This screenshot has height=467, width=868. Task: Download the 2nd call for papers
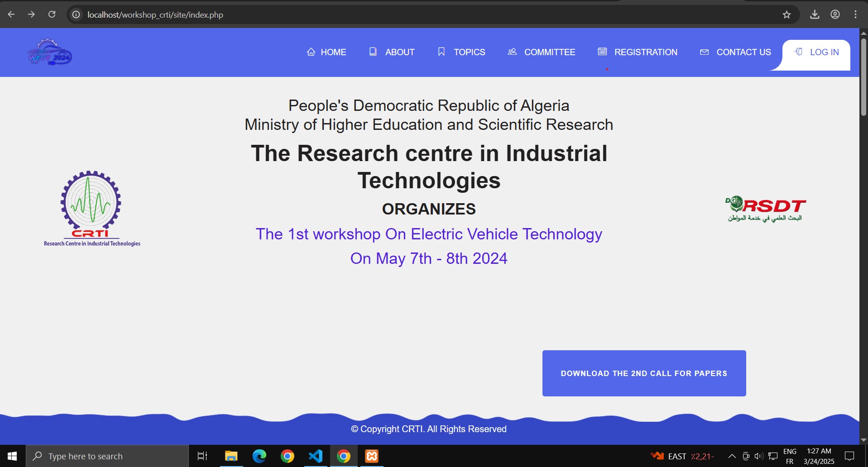(x=643, y=373)
